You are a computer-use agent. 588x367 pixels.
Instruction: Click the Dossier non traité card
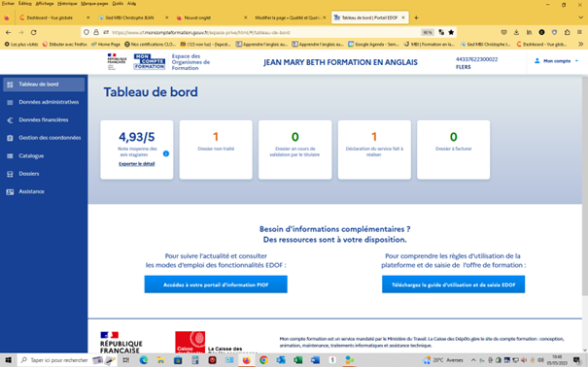216,150
